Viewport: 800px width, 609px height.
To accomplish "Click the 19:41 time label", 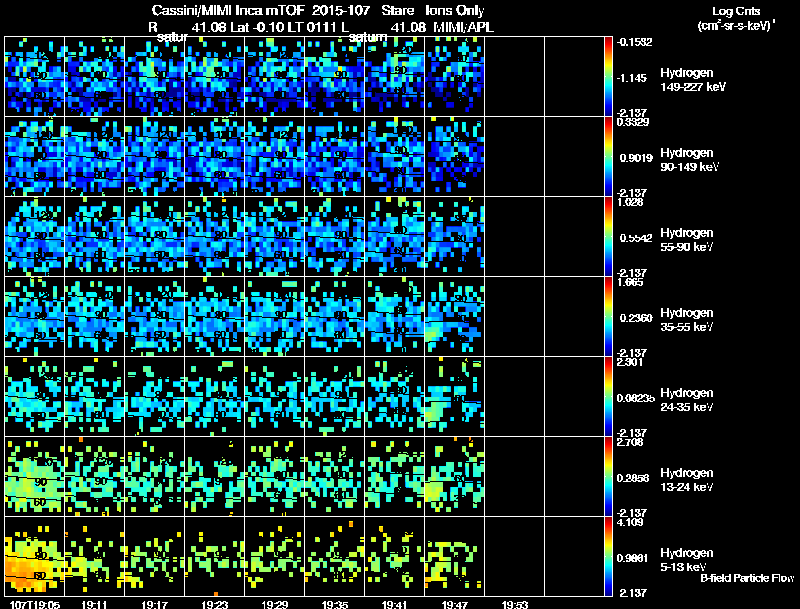I will click(394, 604).
